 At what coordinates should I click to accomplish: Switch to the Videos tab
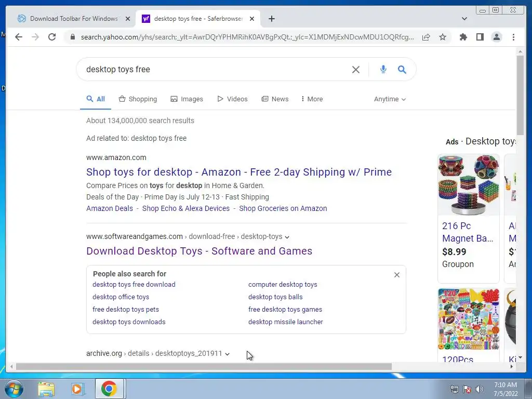click(x=232, y=99)
